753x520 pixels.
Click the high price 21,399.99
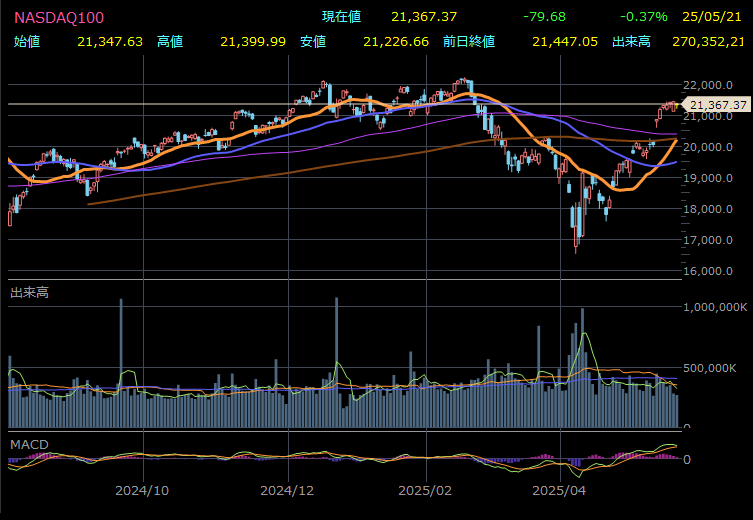(x=253, y=42)
